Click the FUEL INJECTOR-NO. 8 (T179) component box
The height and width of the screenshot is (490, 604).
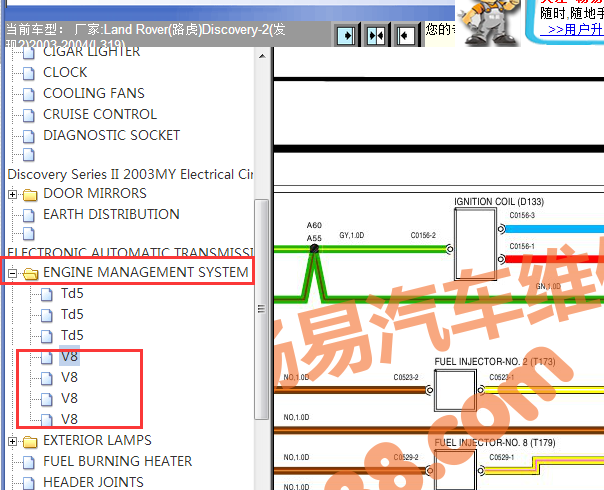(455, 470)
